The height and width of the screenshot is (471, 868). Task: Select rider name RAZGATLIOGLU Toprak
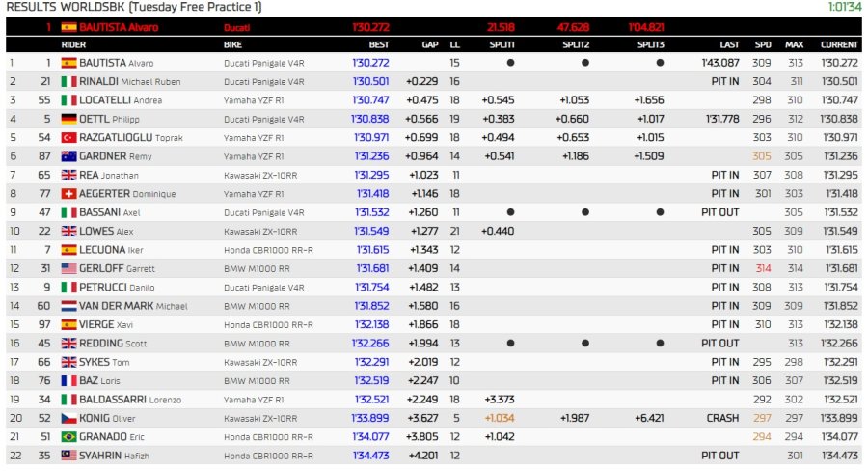point(130,137)
